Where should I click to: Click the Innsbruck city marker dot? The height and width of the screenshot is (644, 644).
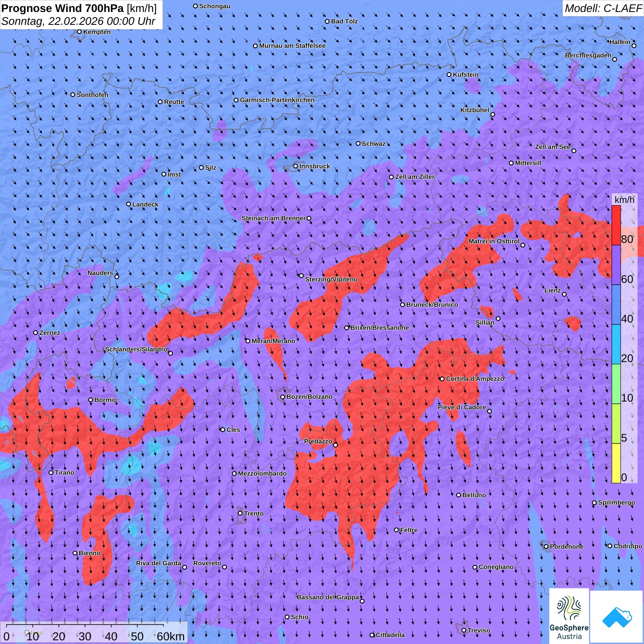point(296,166)
